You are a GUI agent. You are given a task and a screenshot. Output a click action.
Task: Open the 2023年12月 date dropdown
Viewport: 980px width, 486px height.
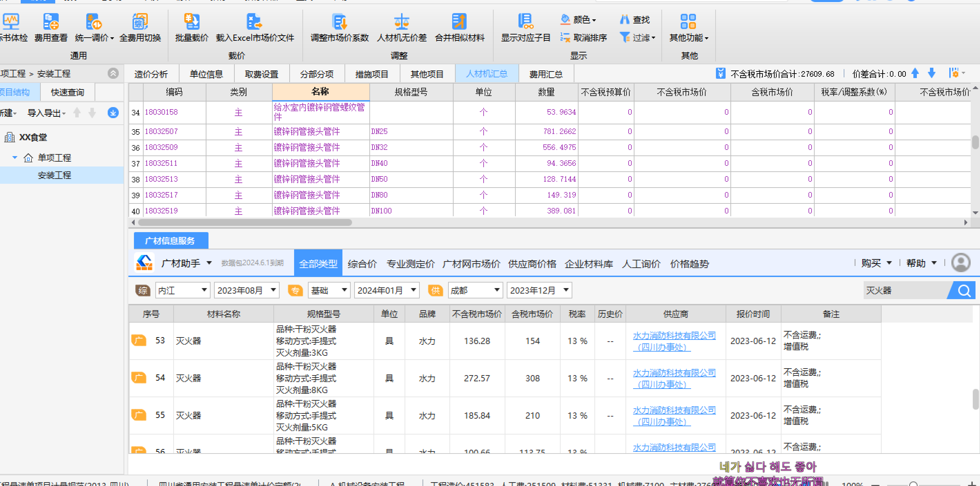pos(539,290)
